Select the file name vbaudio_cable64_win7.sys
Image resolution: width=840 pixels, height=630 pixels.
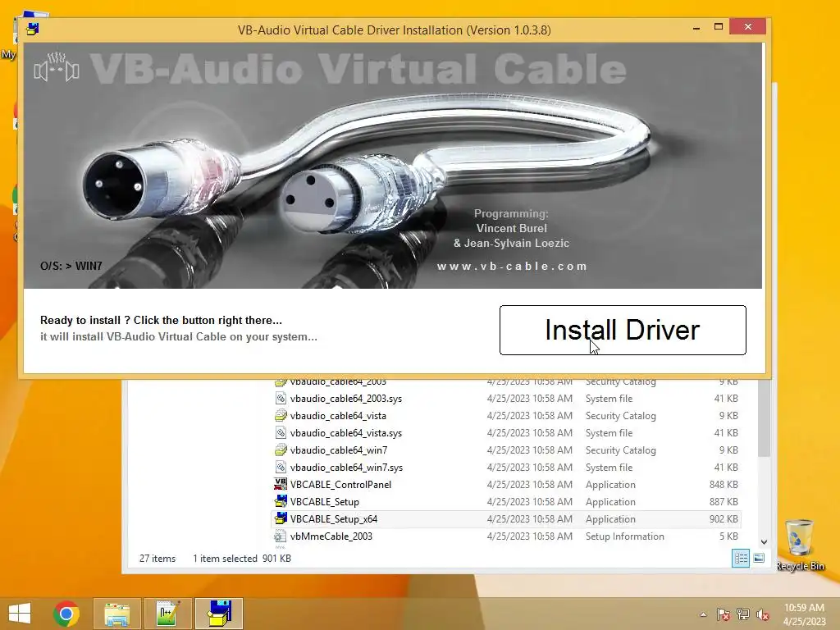pyautogui.click(x=347, y=467)
